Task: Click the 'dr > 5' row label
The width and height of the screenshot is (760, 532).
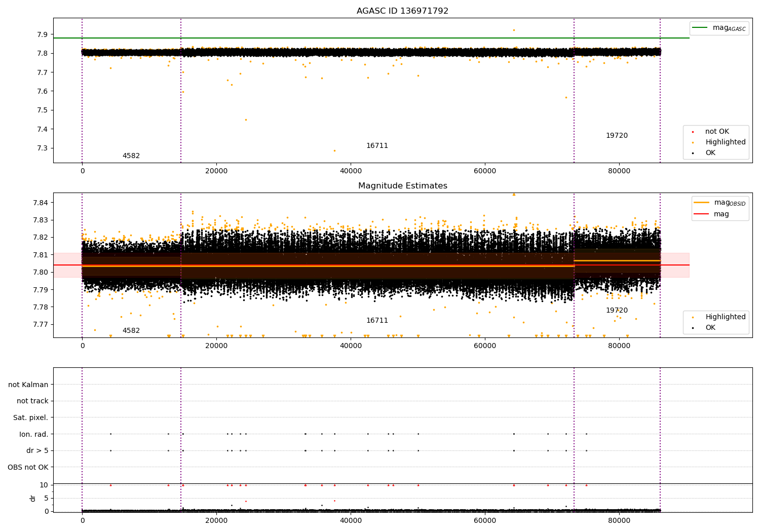Action: click(37, 451)
